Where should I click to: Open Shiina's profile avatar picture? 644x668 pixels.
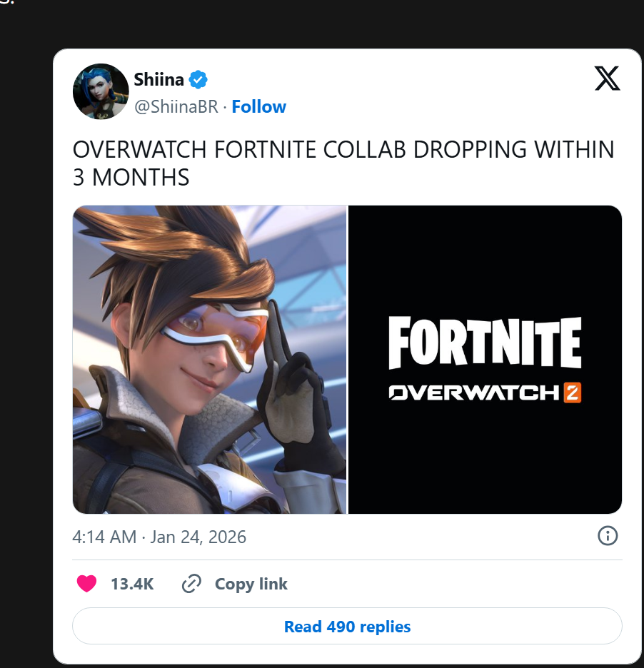pyautogui.click(x=101, y=91)
